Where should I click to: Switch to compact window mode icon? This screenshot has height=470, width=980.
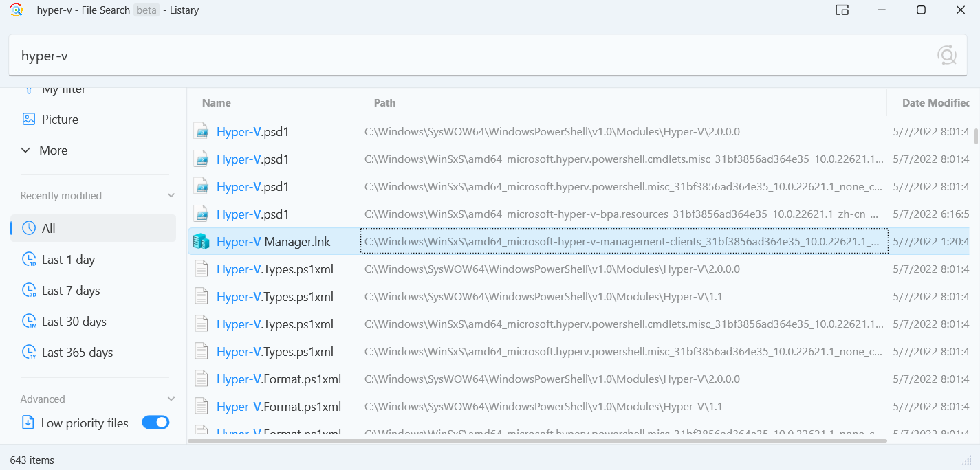842,10
